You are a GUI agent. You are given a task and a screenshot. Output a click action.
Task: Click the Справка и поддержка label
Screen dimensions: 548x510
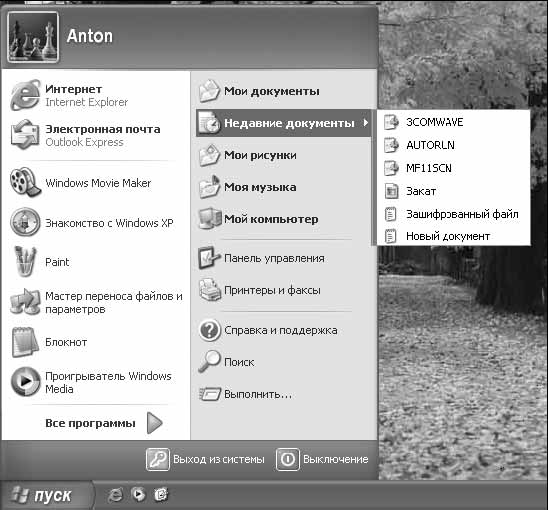pos(281,330)
